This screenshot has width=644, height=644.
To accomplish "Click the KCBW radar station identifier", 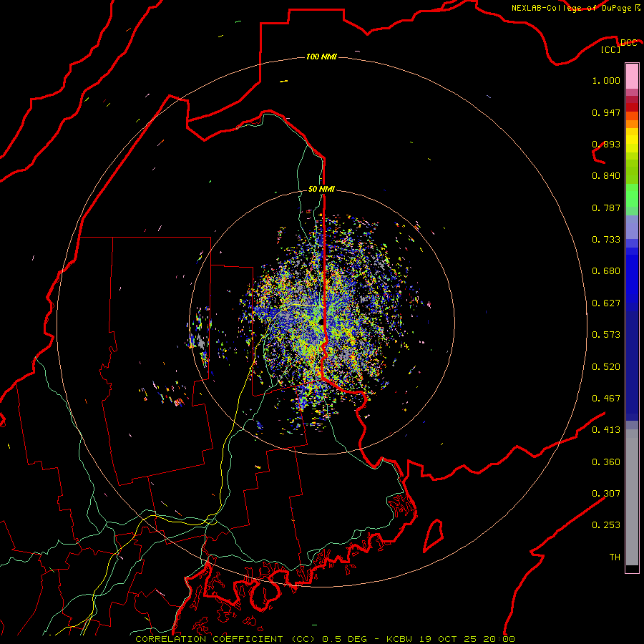I will [x=399, y=639].
